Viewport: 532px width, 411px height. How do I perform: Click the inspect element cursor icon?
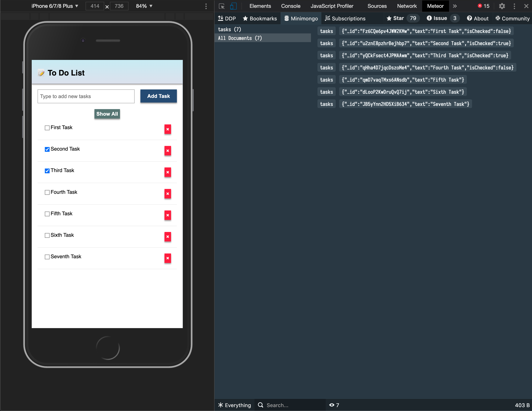221,6
